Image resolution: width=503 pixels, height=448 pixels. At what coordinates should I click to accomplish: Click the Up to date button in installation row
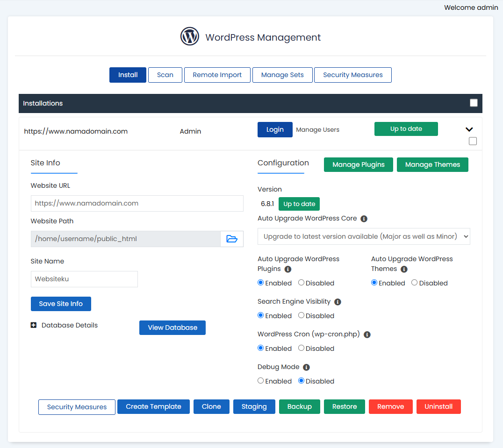(406, 129)
